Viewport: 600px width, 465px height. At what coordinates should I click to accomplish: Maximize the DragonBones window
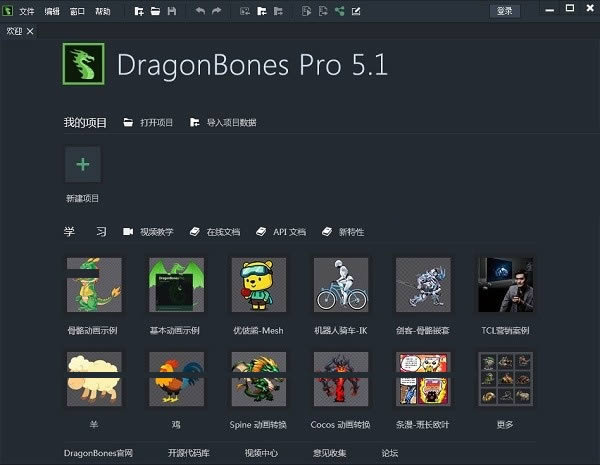point(570,8)
